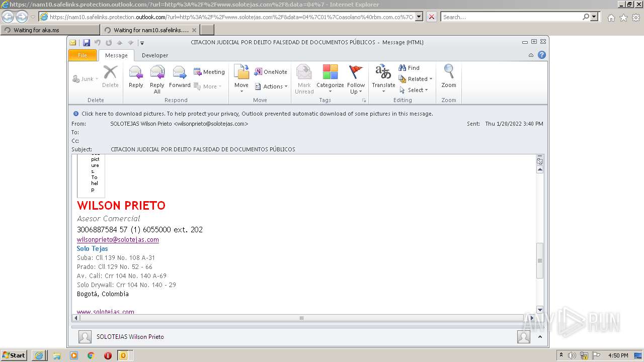644x362 pixels.
Task: Open a new IE tab
Action: click(x=207, y=30)
